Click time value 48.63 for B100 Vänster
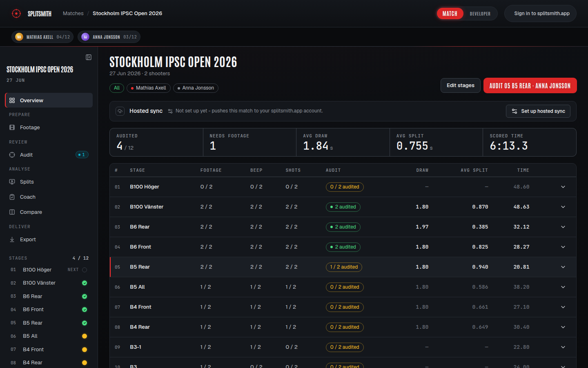Screen dimensions: 588x368 tap(521, 207)
